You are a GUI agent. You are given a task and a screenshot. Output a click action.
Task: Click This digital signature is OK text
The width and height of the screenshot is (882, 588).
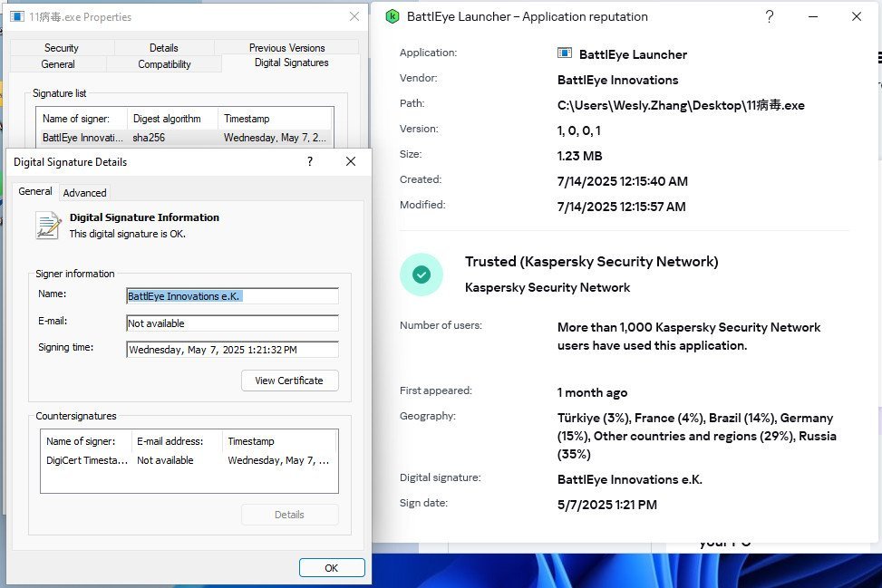[x=128, y=234]
